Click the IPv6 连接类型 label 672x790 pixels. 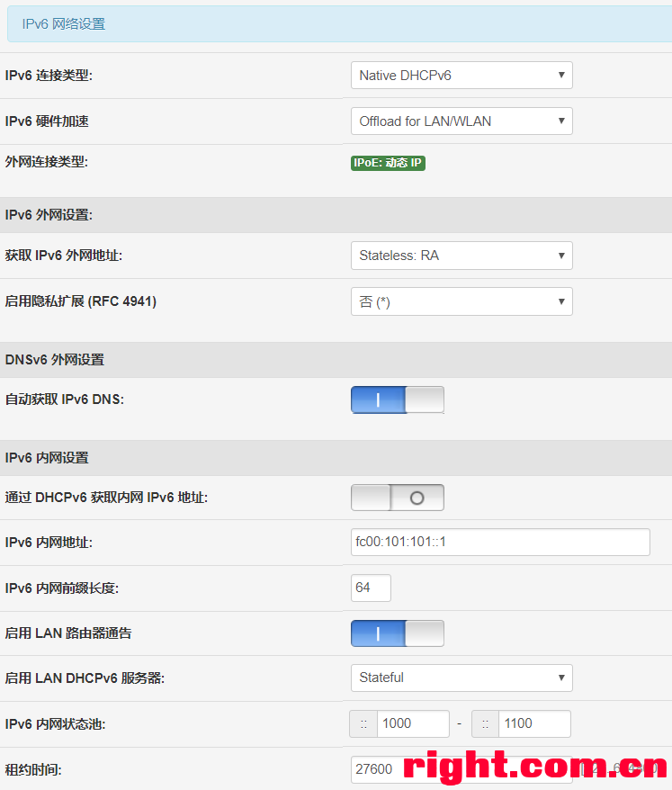(x=49, y=76)
